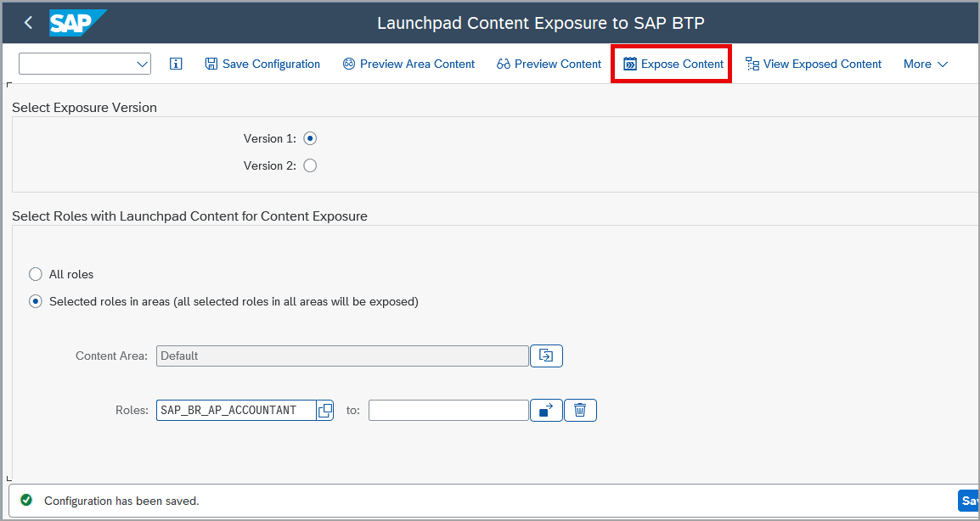Click the Roles from field SAP_BR_AP_ACCOUNTANT

[x=236, y=411]
